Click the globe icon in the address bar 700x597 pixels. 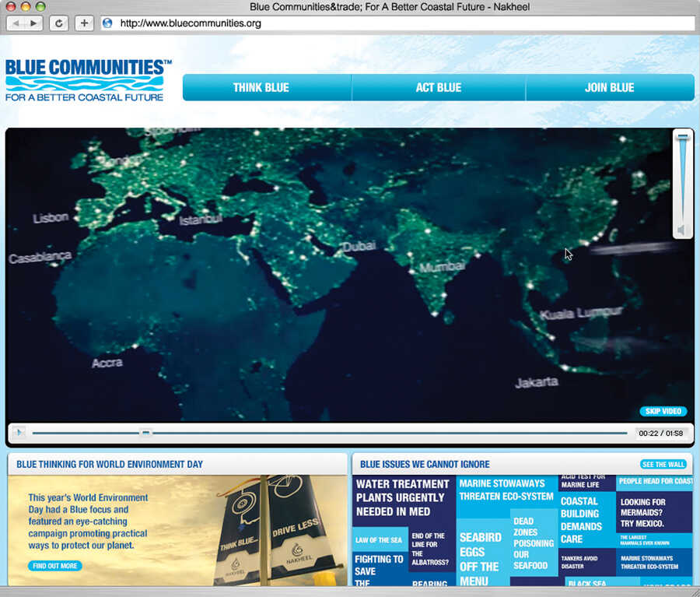tap(107, 23)
